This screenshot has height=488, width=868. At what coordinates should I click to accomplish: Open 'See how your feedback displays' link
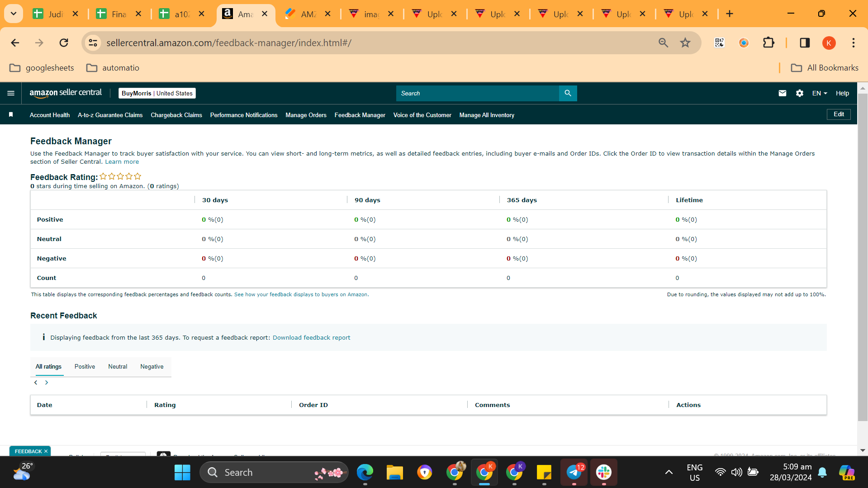point(301,294)
